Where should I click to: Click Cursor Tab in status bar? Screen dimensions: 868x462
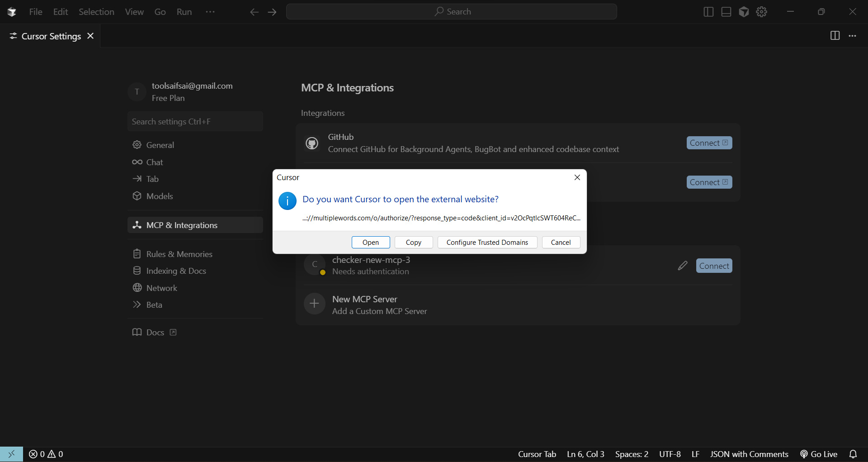[537, 454]
